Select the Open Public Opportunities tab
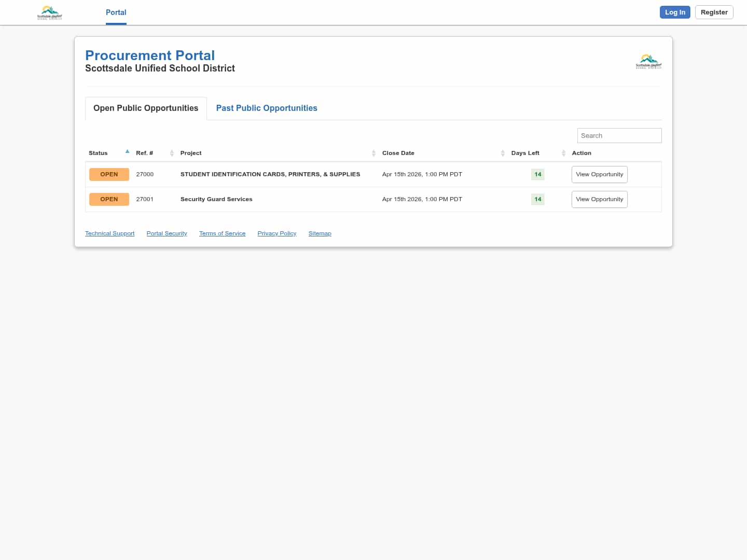This screenshot has height=560, width=747. click(x=146, y=108)
